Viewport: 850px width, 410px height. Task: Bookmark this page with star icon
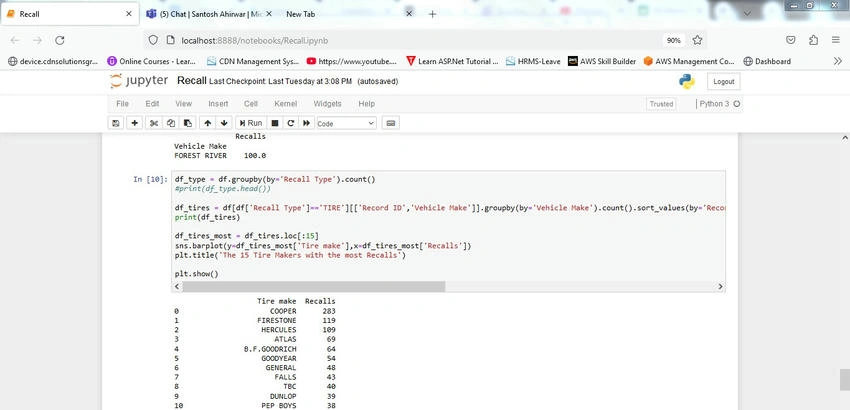(697, 40)
